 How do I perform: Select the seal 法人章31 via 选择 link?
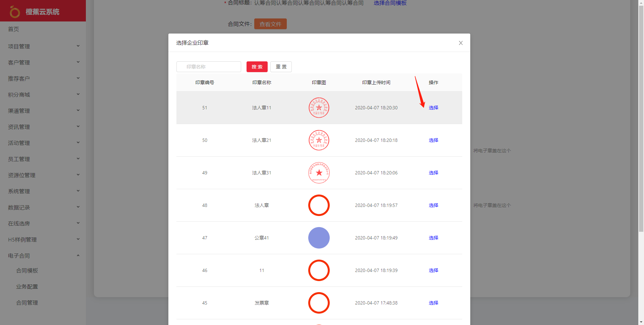coord(433,173)
